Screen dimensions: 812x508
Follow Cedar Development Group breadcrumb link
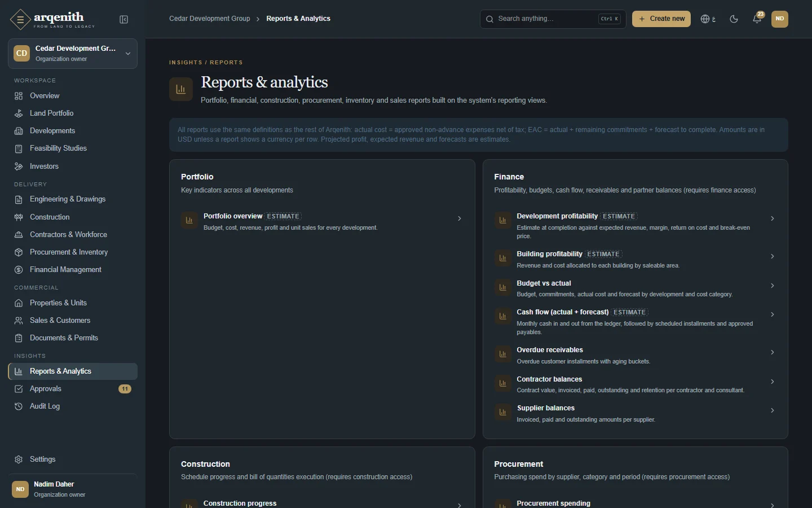[x=210, y=19]
